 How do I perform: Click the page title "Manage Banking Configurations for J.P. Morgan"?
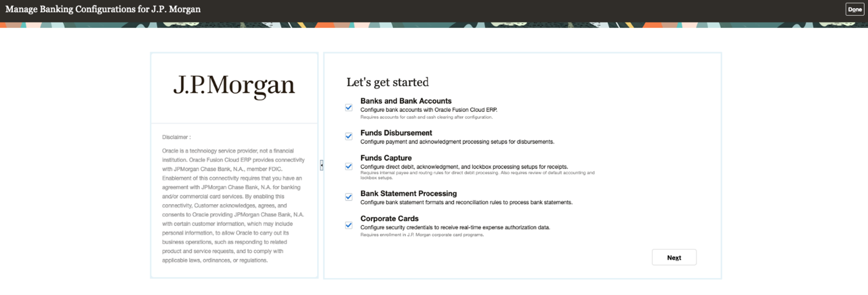point(104,9)
